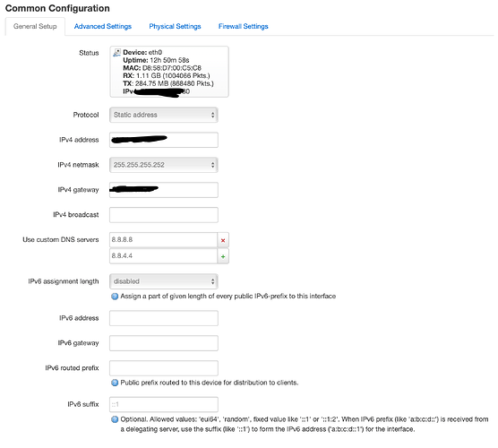Focus the IPv6 gateway input
Viewport: 498px width, 448px height.
click(164, 343)
